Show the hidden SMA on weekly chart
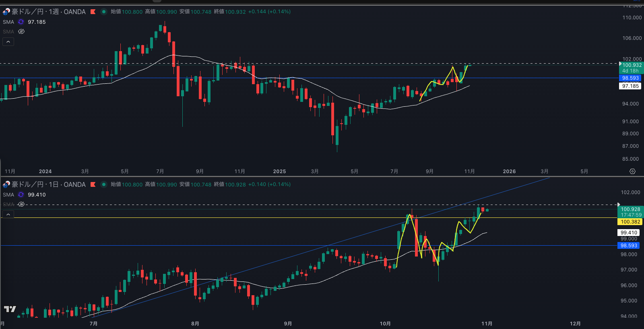 [x=21, y=31]
